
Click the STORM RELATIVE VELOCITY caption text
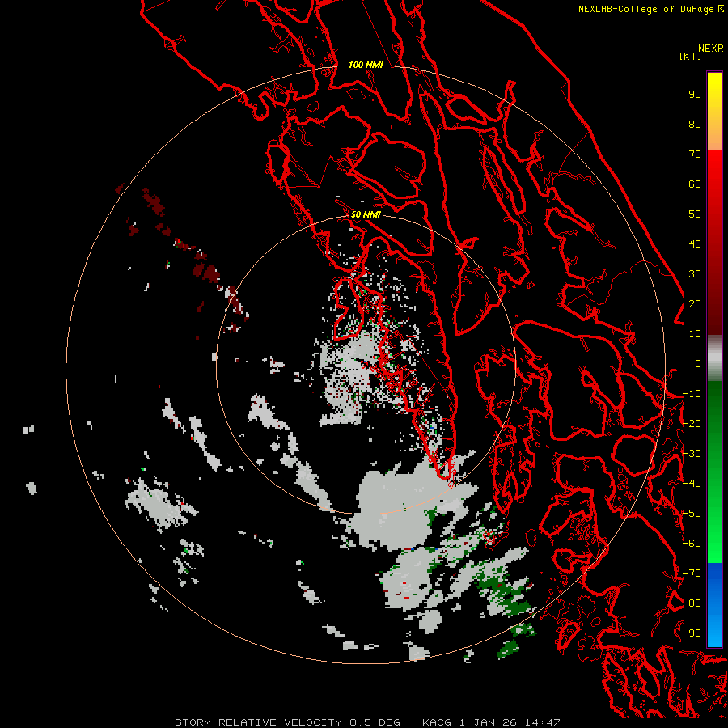[x=258, y=722]
